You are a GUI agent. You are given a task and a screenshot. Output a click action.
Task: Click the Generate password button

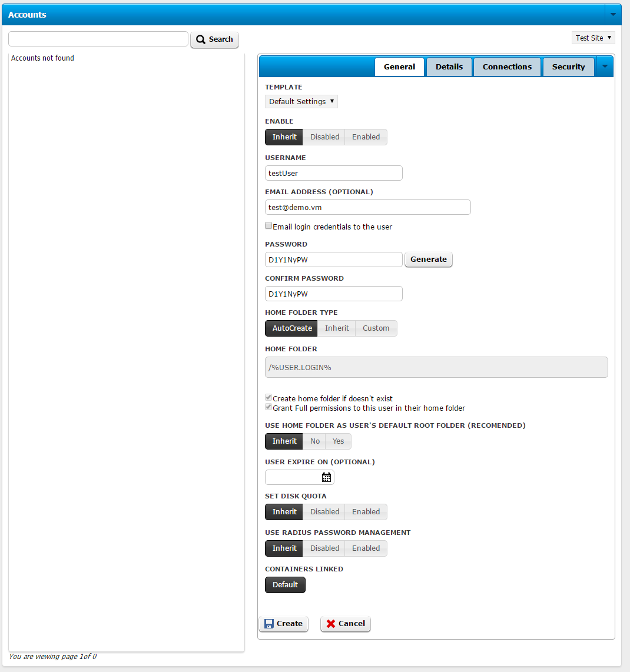pos(428,260)
